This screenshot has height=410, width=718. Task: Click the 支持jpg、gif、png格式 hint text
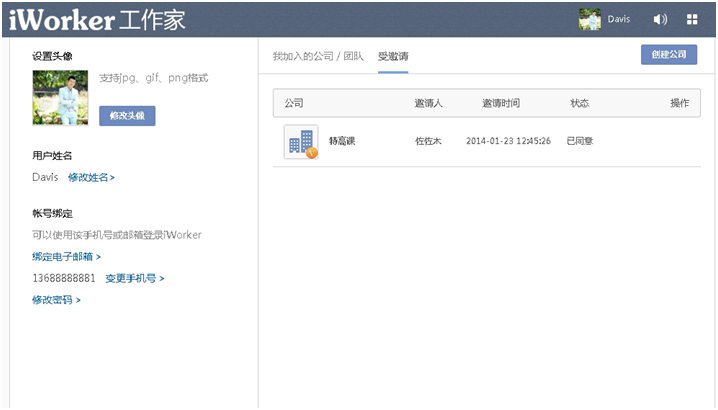(x=154, y=78)
